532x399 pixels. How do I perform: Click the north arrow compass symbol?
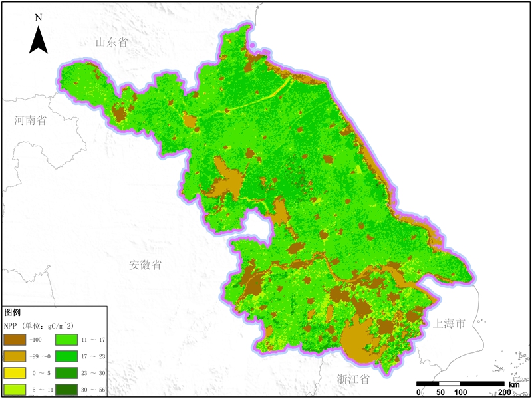[39, 40]
